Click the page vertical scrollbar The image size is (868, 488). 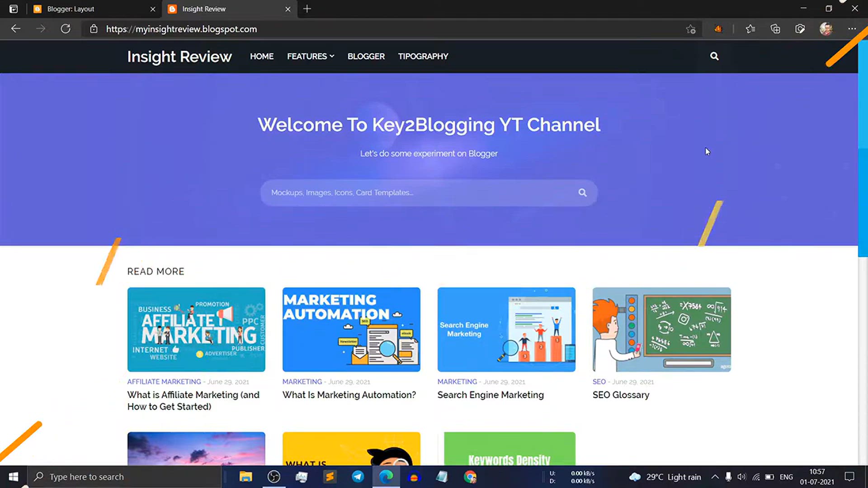point(863,149)
